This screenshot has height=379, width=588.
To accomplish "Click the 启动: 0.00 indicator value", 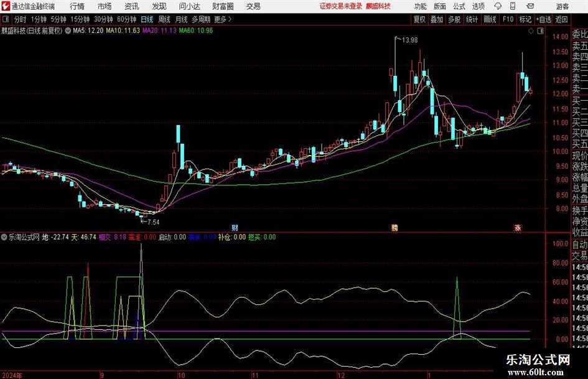I will click(x=172, y=237).
